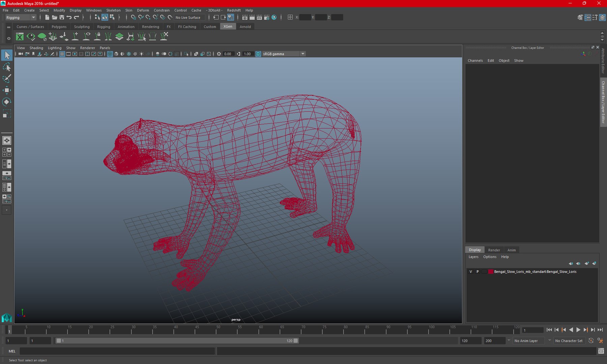This screenshot has width=607, height=364.
Task: Open the Rigging menu set dropdown
Action: (21, 18)
